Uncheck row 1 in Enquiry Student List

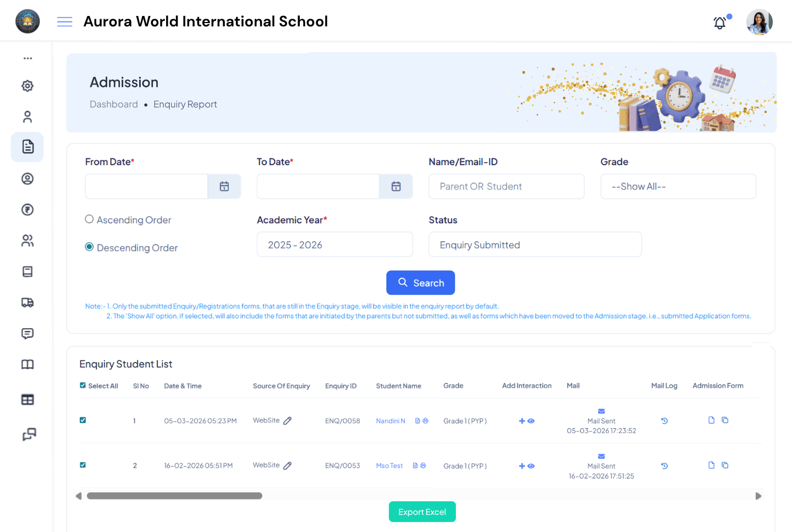(82, 420)
